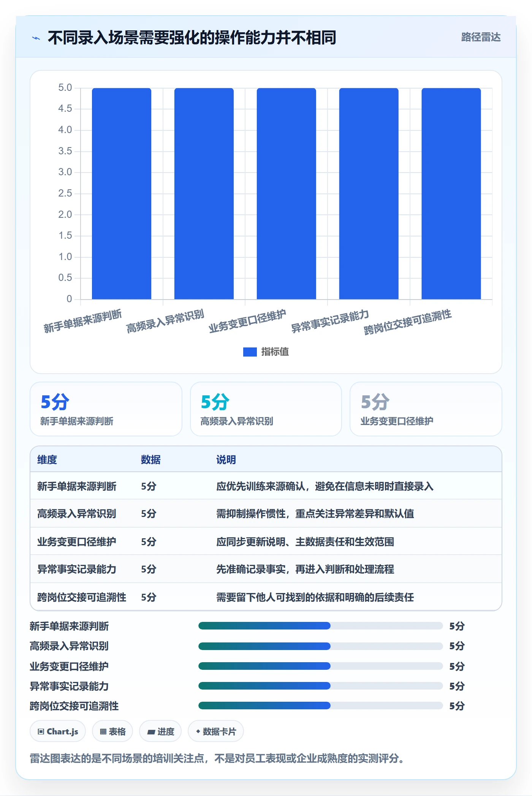
Task: Select the 表格 tag chip
Action: (112, 731)
